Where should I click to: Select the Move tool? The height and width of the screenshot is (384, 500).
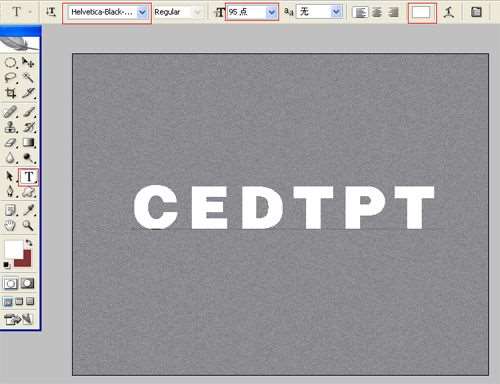pyautogui.click(x=28, y=62)
